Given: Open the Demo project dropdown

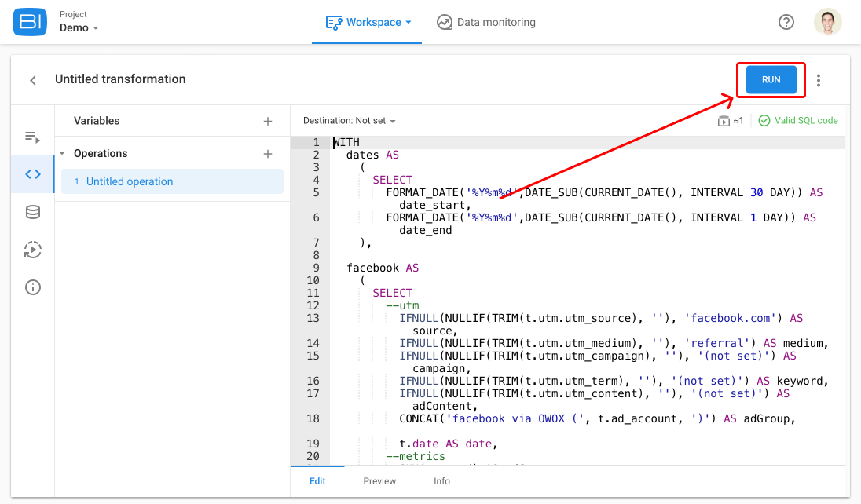Looking at the screenshot, I should (79, 28).
